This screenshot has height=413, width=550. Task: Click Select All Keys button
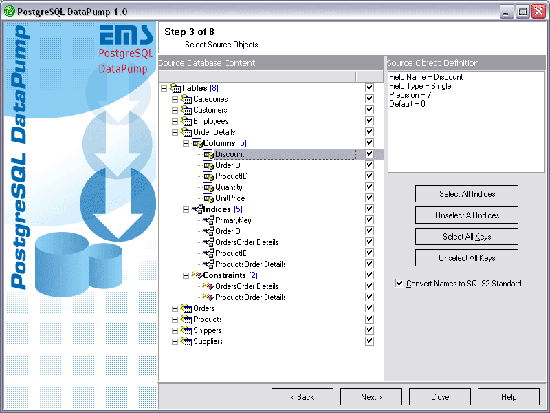pos(467,237)
